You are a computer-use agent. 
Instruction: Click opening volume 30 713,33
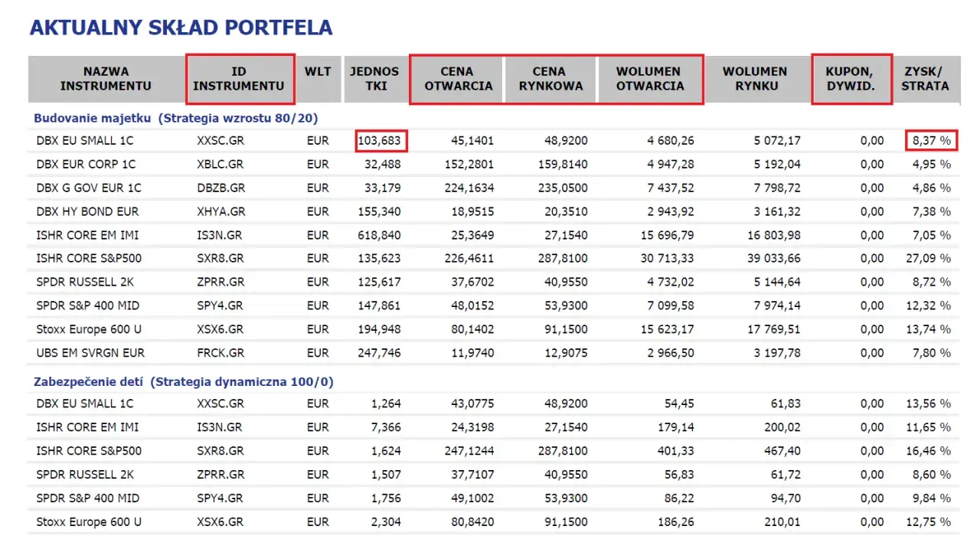[668, 258]
